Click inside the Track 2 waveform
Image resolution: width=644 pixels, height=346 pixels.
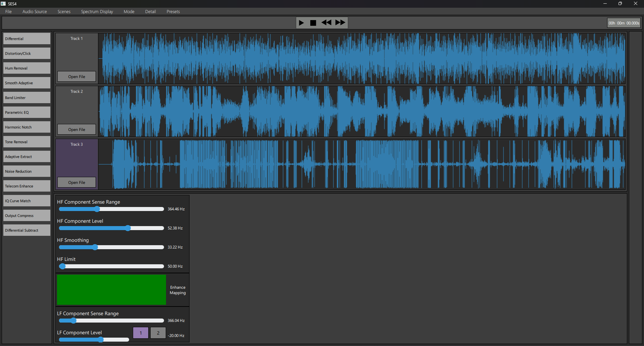362,112
